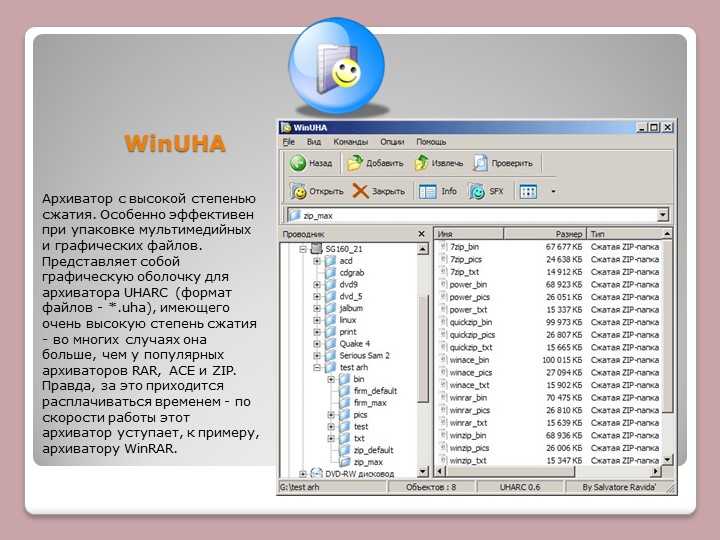Select the pics folder in tree

click(x=360, y=415)
